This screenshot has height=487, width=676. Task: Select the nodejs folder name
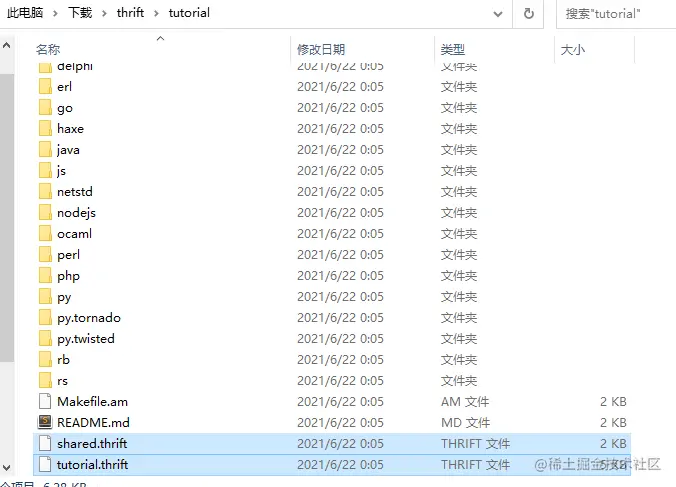76,213
